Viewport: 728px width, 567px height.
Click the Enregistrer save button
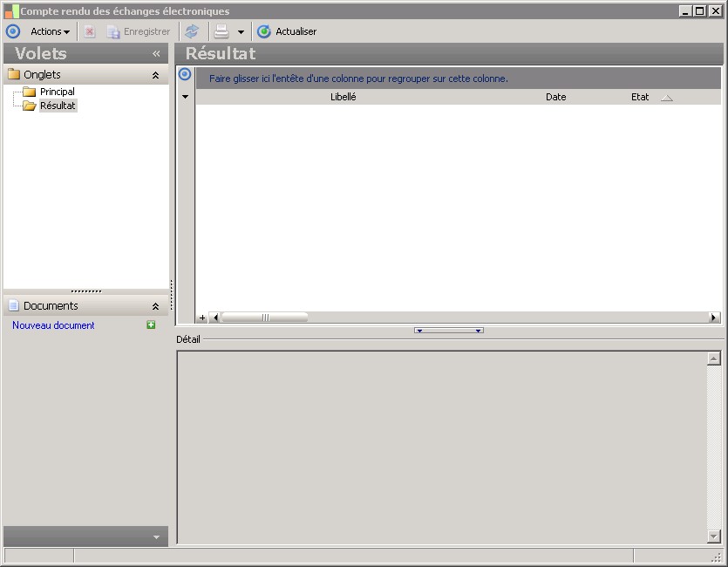(x=139, y=31)
